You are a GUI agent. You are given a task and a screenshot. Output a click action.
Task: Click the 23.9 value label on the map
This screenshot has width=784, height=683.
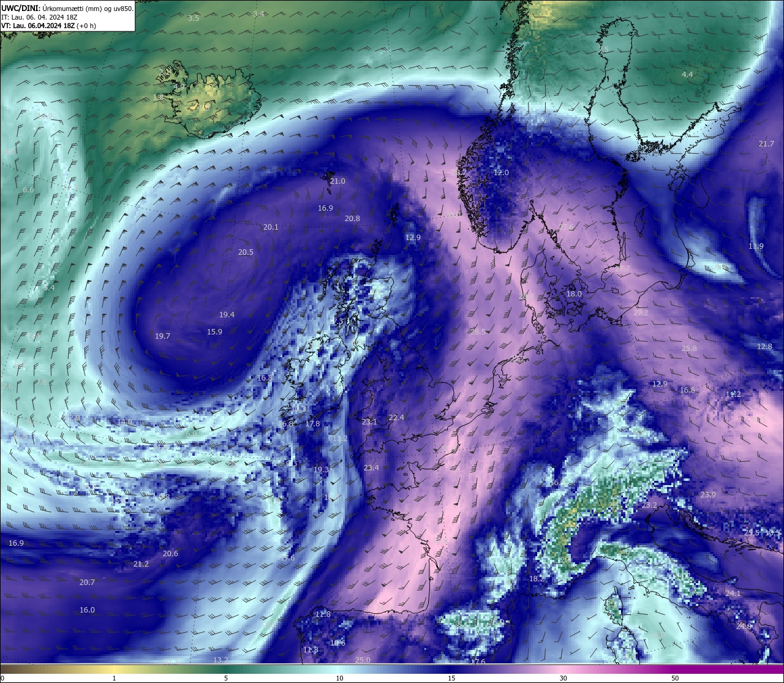pos(708,495)
